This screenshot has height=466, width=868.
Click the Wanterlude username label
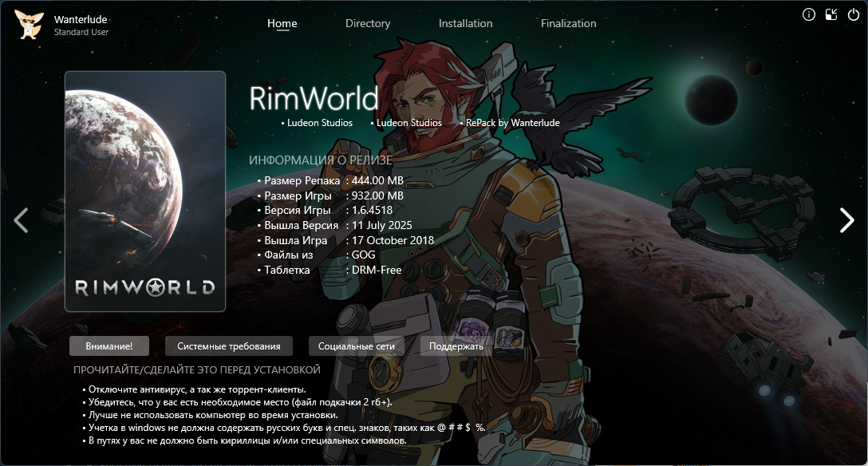click(81, 19)
